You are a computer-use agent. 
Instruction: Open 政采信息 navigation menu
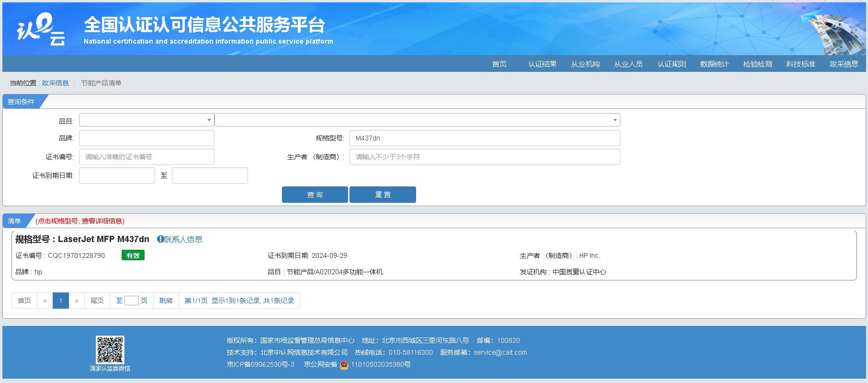tap(844, 64)
